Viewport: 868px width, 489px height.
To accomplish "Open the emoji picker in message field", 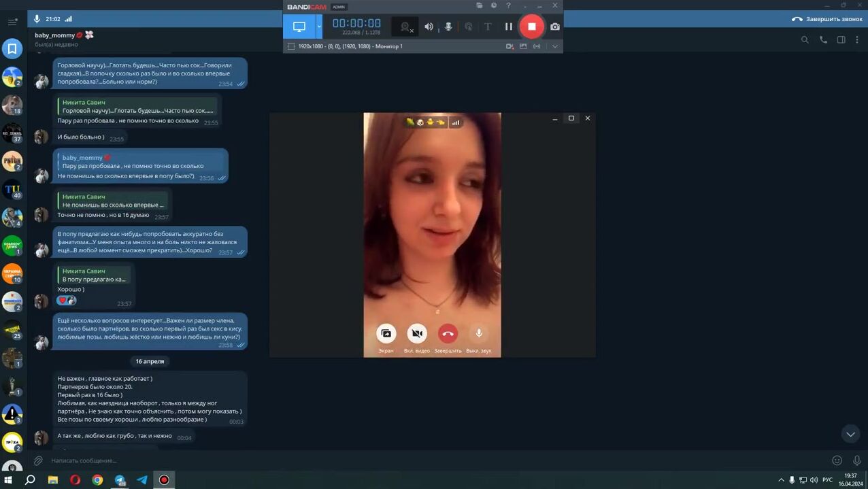I will coord(837,460).
